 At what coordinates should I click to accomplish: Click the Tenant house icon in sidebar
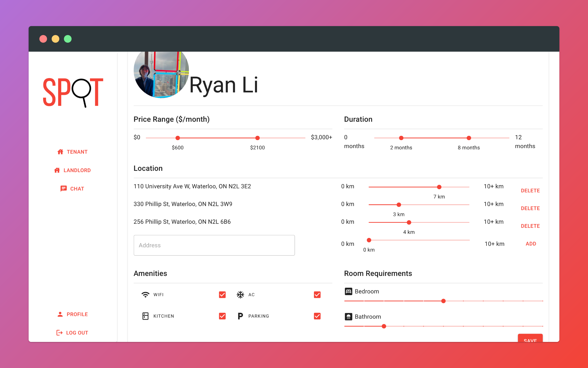[x=60, y=152]
